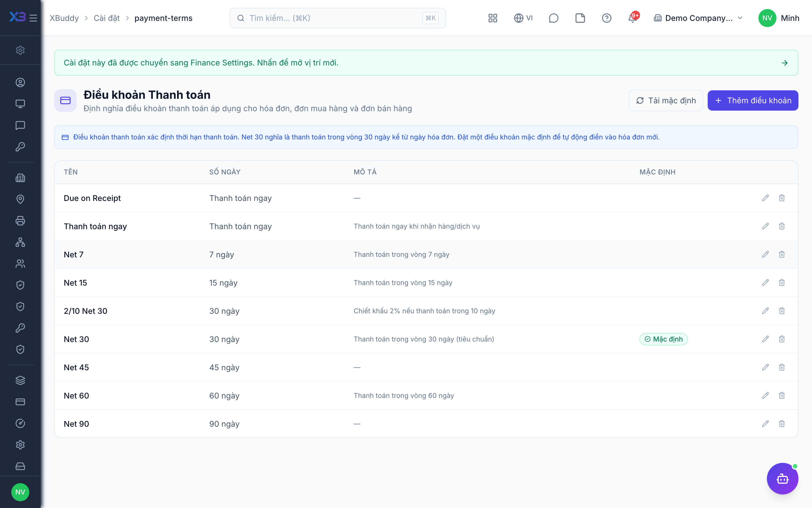Open the monitor sidebar icon
The width and height of the screenshot is (812, 508).
pos(20,104)
